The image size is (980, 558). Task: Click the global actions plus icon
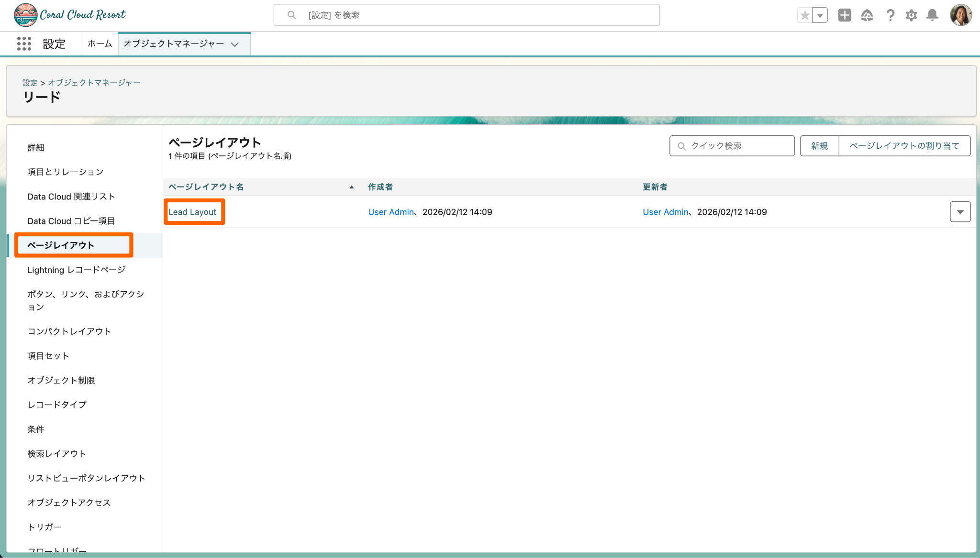(845, 15)
